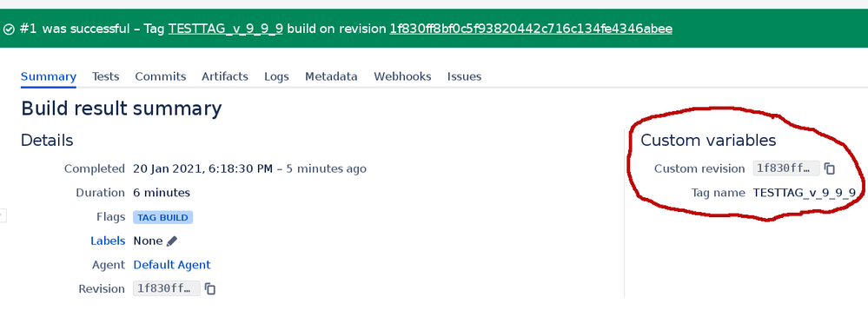Screen dimensions: 868x317
Task: Select the Metadata tab
Action: pyautogui.click(x=331, y=76)
